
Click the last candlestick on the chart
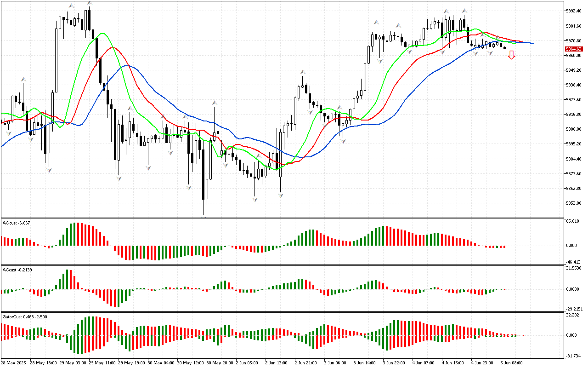(x=505, y=48)
